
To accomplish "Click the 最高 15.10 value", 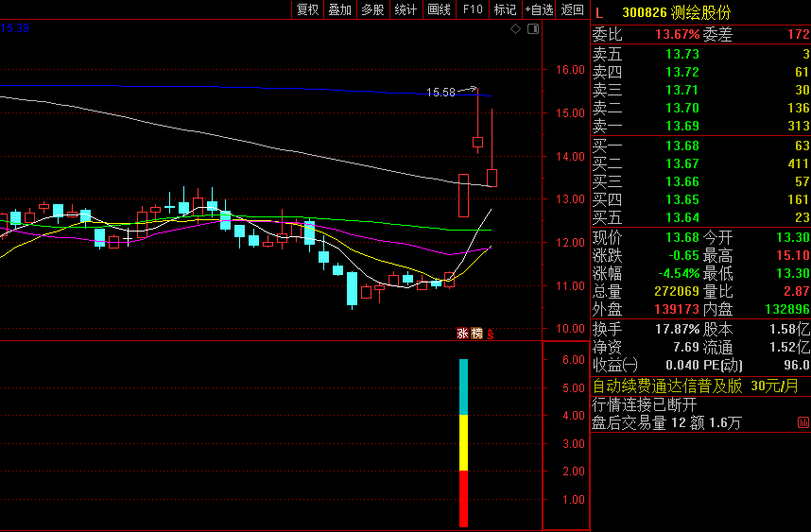I will point(793,255).
